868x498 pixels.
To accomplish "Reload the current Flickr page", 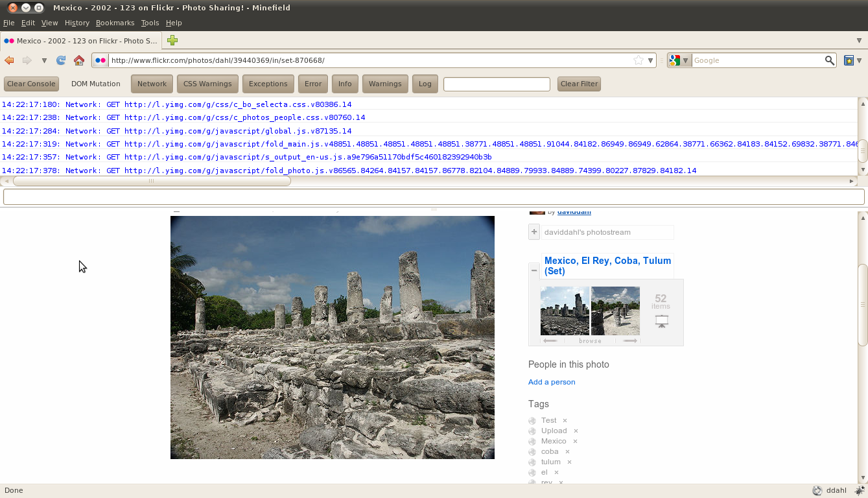I will pyautogui.click(x=61, y=60).
